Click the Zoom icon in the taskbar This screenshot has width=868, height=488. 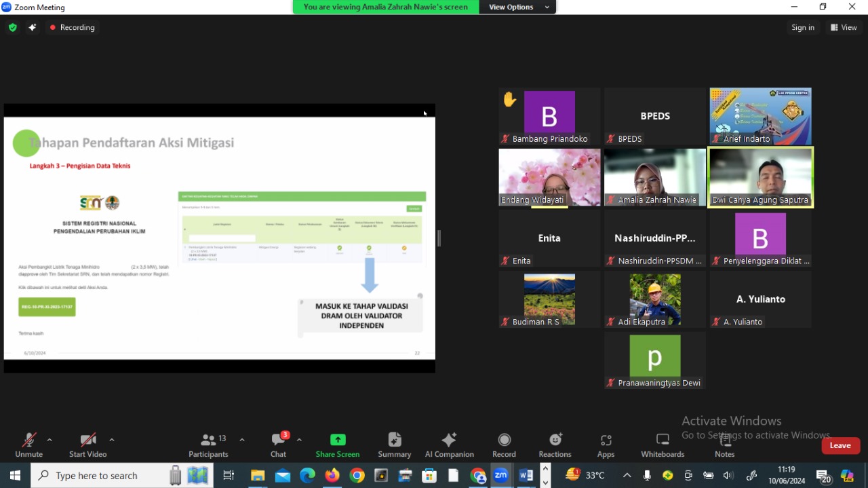pyautogui.click(x=501, y=475)
